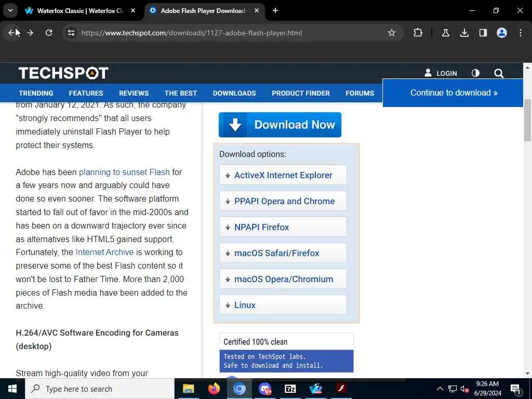The width and height of the screenshot is (532, 399).
Task: Click the LOGIN link
Action: (x=441, y=73)
